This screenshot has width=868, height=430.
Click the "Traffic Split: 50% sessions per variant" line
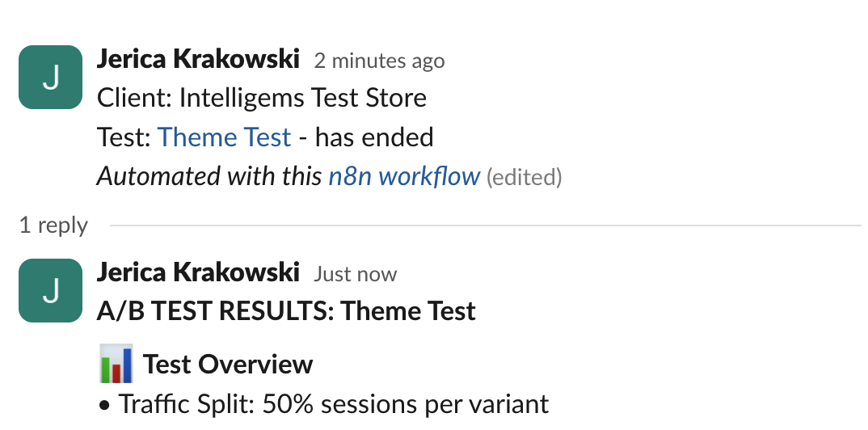point(333,403)
